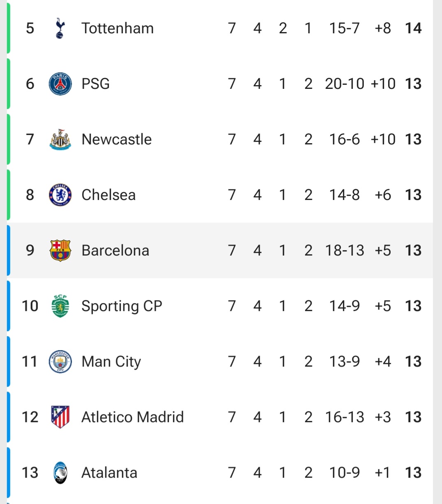Select the Newcastle crest icon
Screen dimensions: 442x504
pyautogui.click(x=60, y=139)
